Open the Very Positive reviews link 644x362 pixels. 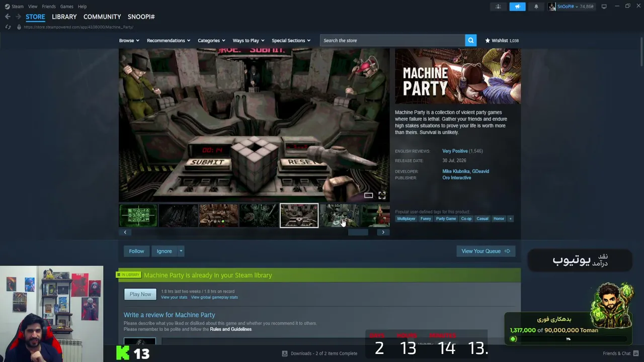[455, 151]
